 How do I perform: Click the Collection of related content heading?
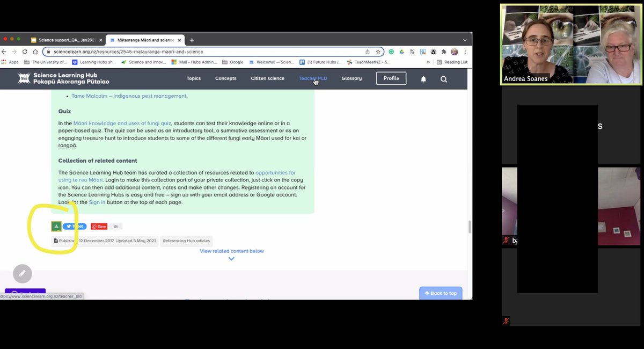click(x=98, y=161)
